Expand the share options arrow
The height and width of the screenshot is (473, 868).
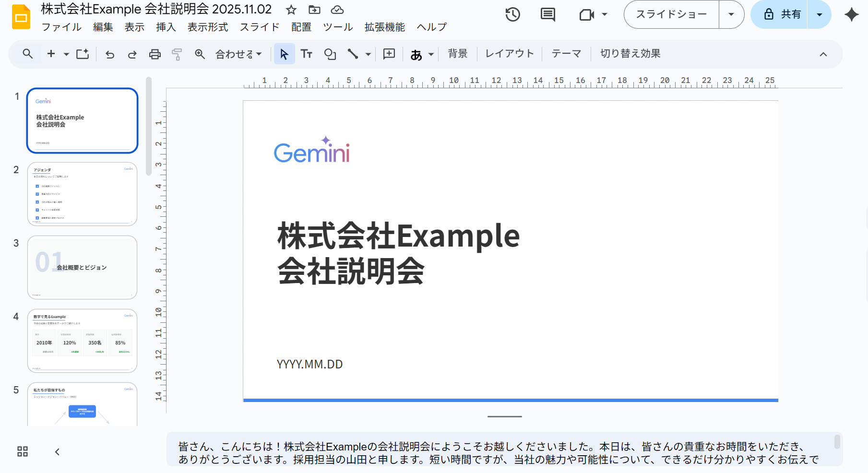820,14
